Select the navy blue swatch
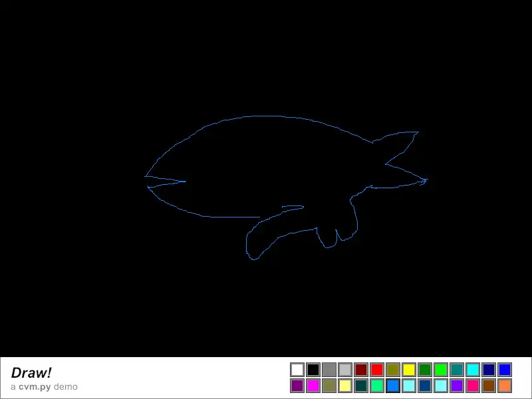 [x=489, y=370]
